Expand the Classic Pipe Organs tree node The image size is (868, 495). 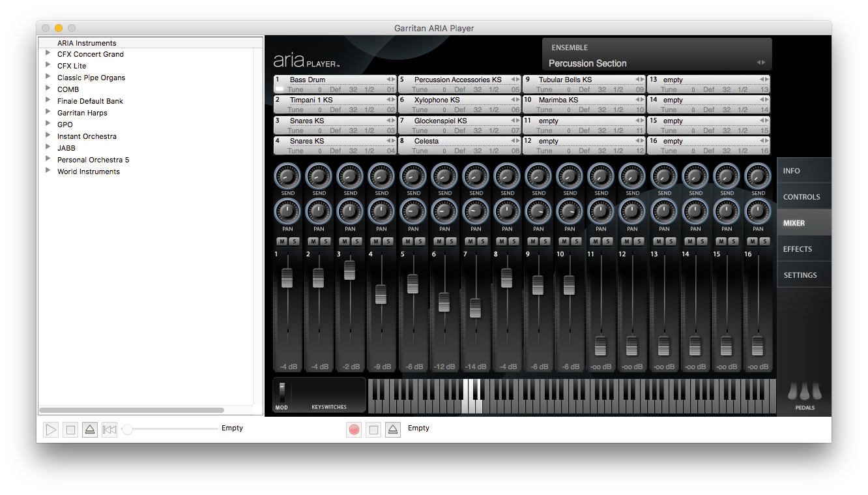pos(48,77)
